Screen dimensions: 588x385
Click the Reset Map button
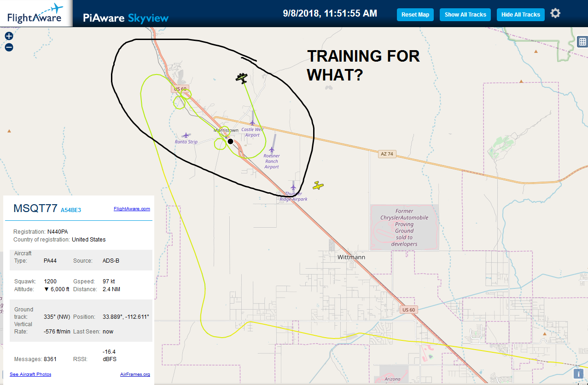[415, 15]
